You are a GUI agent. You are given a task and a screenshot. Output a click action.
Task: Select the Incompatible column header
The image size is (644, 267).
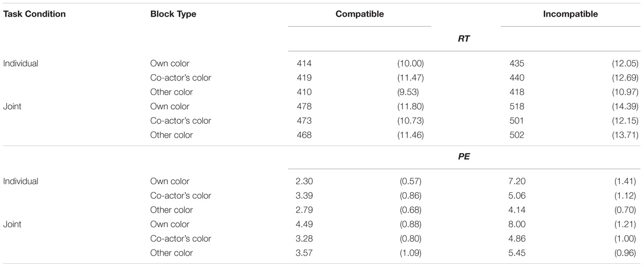[570, 15]
